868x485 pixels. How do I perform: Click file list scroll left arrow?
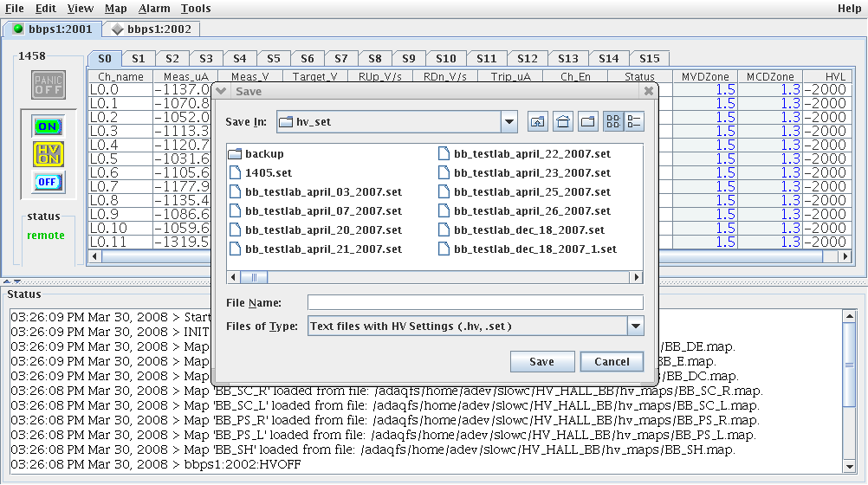tap(233, 277)
